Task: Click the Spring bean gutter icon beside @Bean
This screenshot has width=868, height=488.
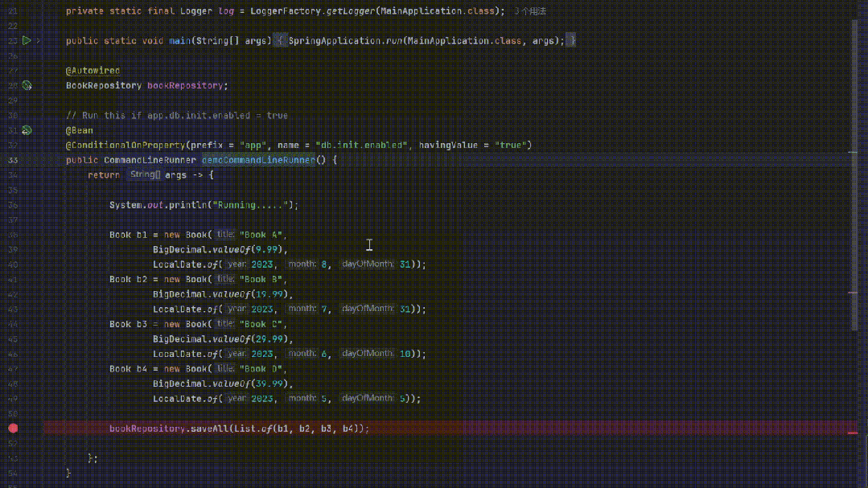Action: 27,130
